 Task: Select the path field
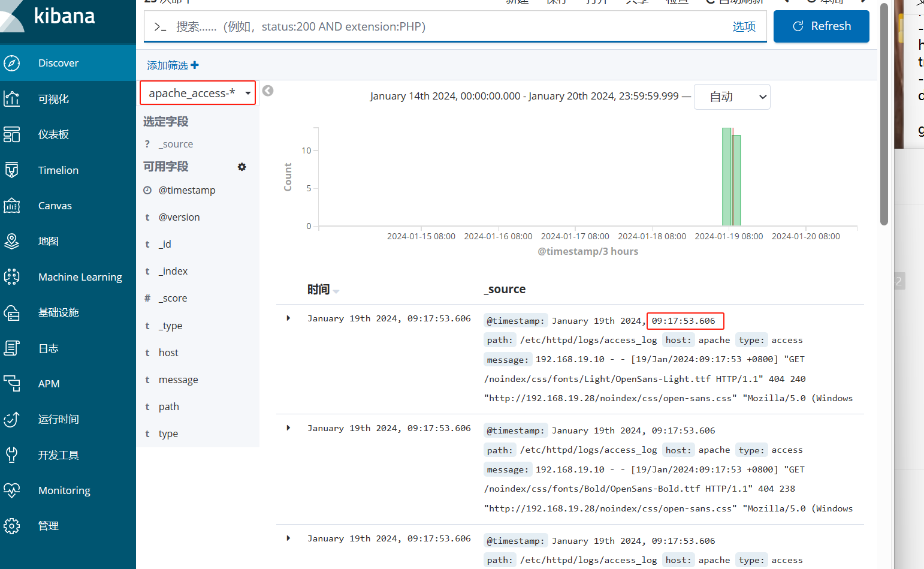pyautogui.click(x=168, y=407)
